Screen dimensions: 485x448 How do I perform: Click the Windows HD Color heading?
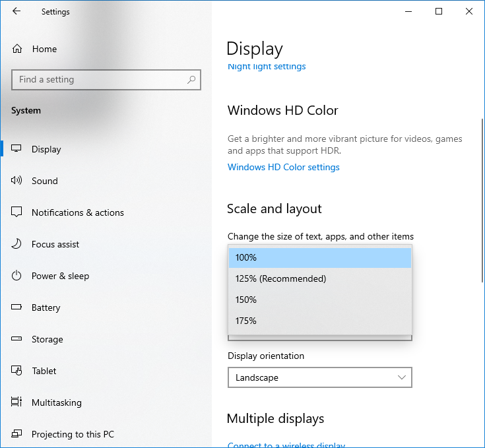(x=282, y=110)
